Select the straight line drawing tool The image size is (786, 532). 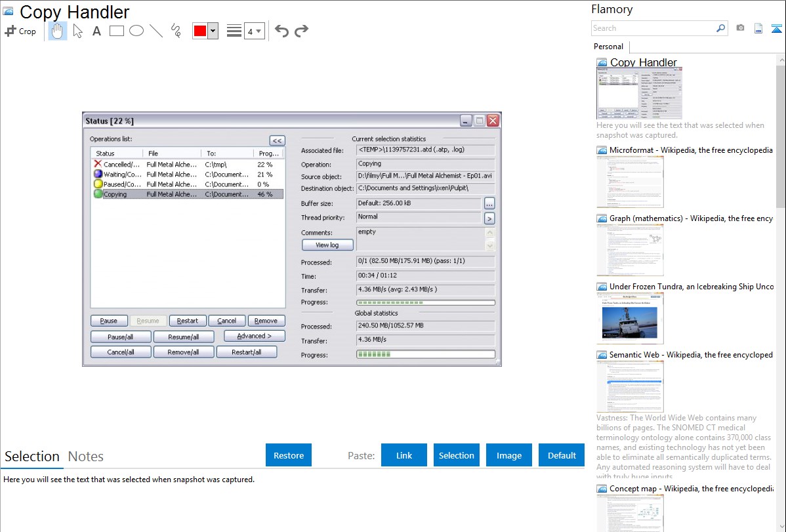point(156,31)
